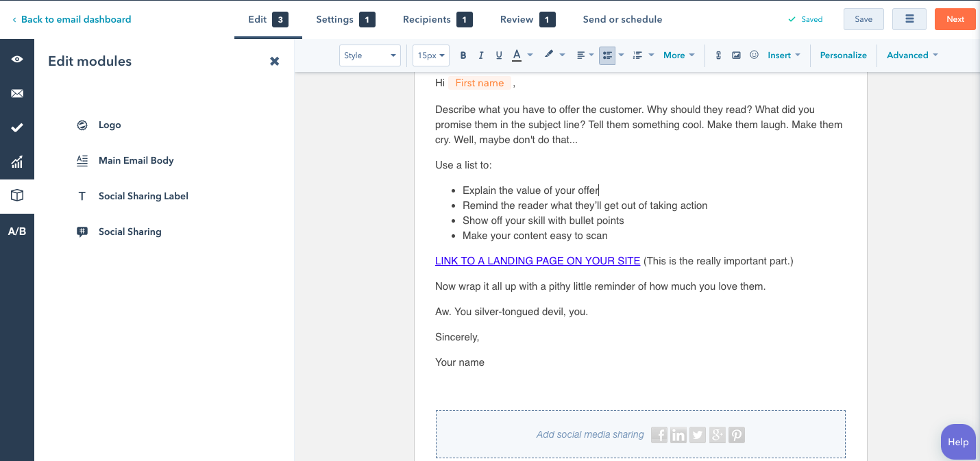Screen dimensions: 980x461
Task: Open numbered list style dropdown arrow
Action: click(651, 55)
